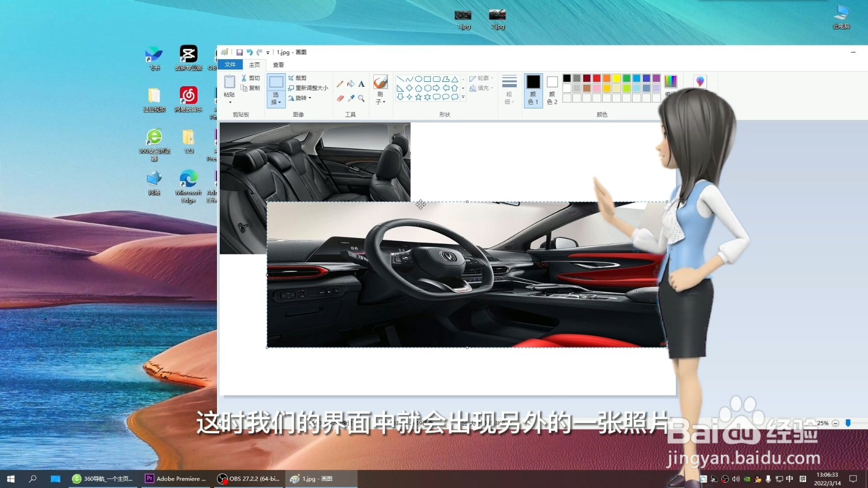Image resolution: width=868 pixels, height=488 pixels.
Task: Open Microsoft Edge desktop shortcut
Action: click(188, 186)
